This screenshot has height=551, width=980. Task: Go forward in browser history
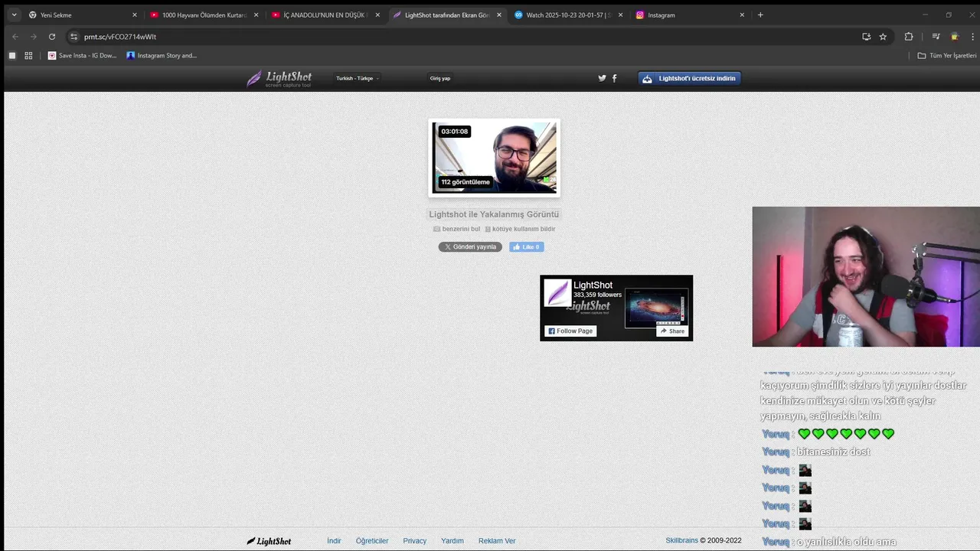[x=33, y=36]
